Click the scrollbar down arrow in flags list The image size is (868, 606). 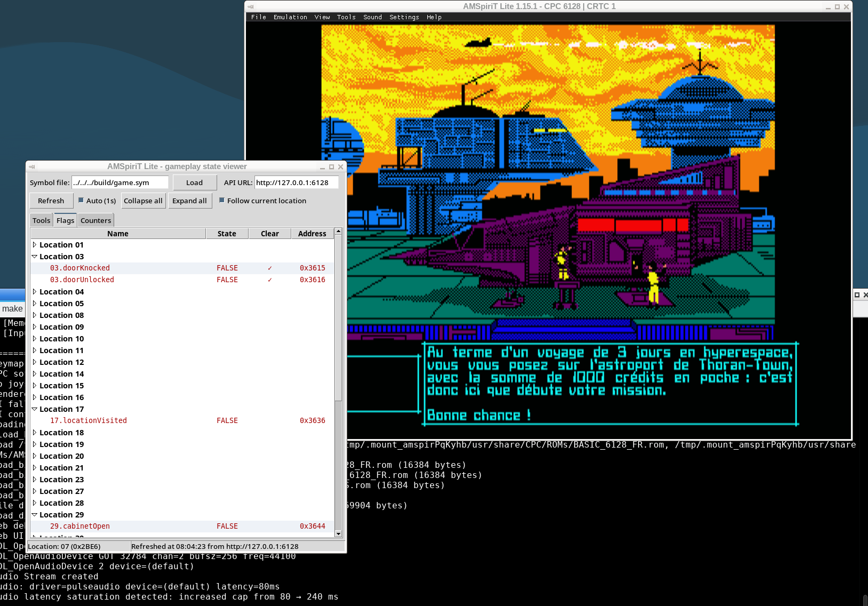click(x=338, y=533)
